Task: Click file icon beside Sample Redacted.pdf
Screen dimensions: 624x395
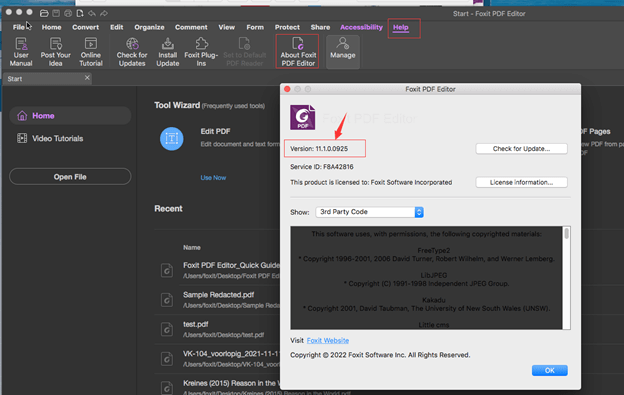Action: [167, 300]
